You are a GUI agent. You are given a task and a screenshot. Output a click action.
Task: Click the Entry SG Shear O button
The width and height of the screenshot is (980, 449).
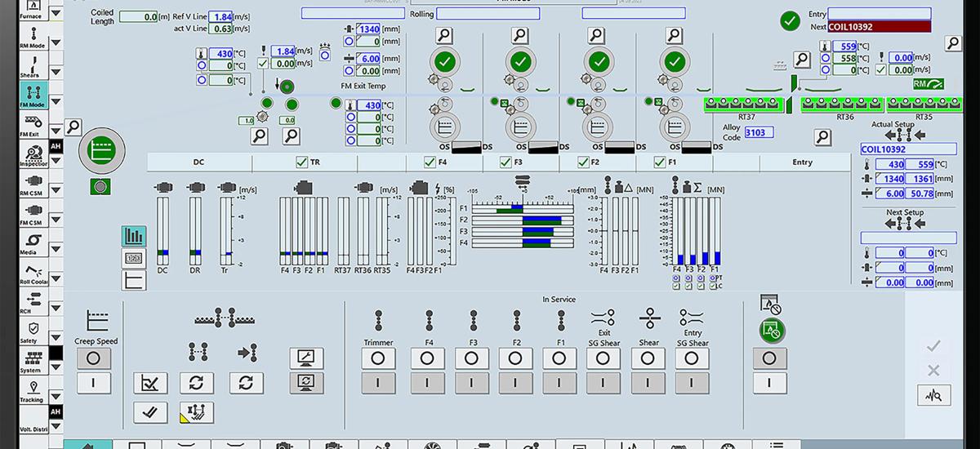pyautogui.click(x=692, y=358)
